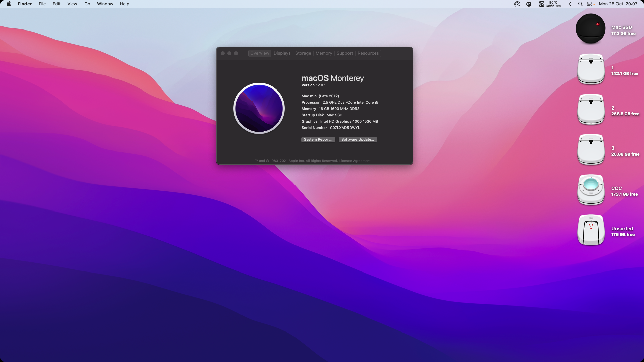Image resolution: width=644 pixels, height=362 pixels.
Task: Switch to the Memory tab
Action: coord(324,53)
